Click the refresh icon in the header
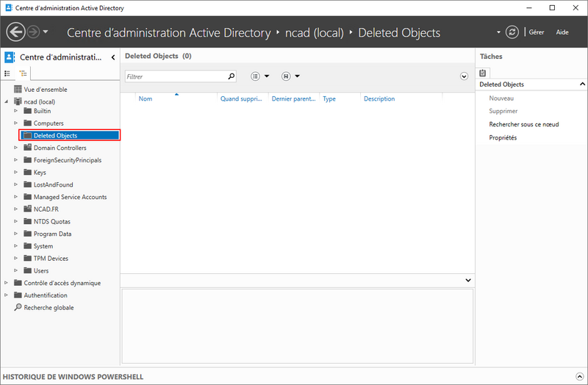Screen dimensions: 588x385 (x=512, y=32)
